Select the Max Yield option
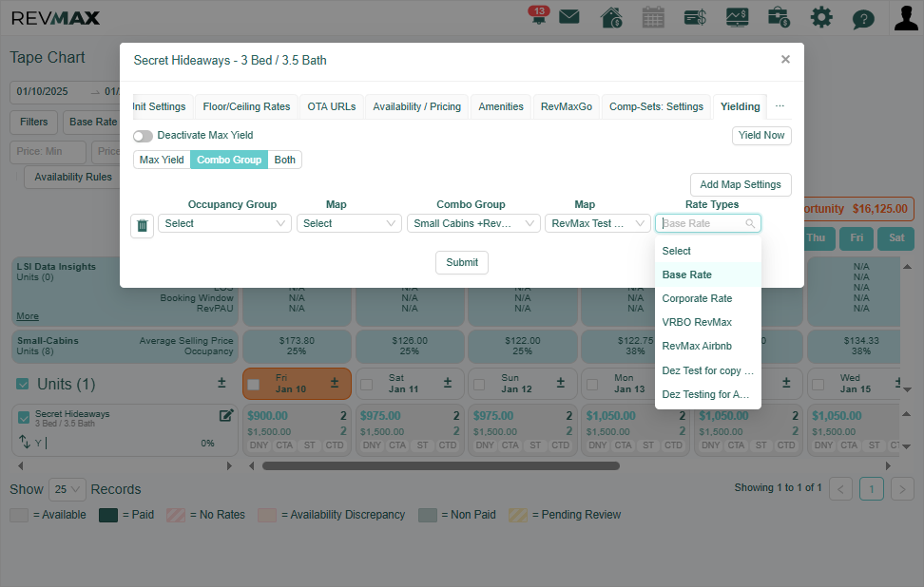This screenshot has height=587, width=924. pyautogui.click(x=162, y=160)
